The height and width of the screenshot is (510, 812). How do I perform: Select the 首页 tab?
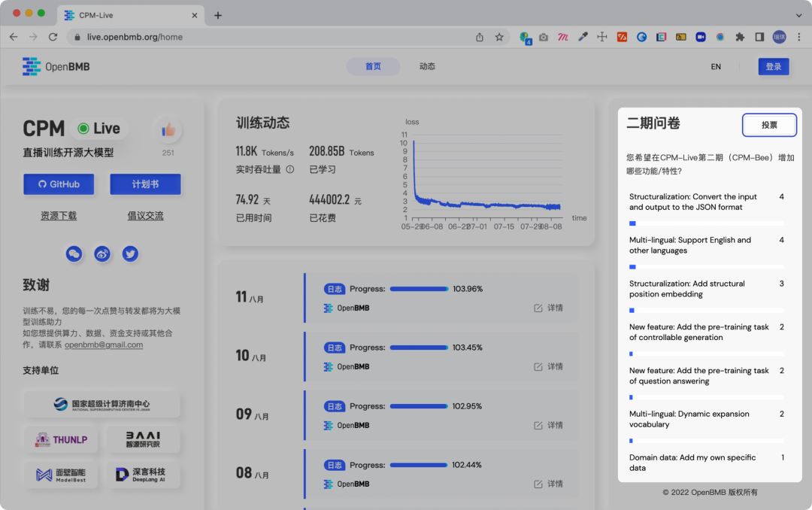pyautogui.click(x=373, y=66)
